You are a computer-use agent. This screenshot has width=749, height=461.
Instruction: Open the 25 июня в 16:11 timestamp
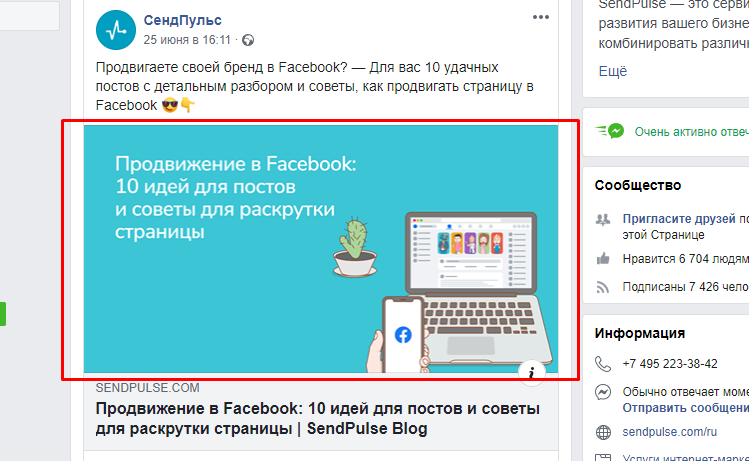coord(187,40)
